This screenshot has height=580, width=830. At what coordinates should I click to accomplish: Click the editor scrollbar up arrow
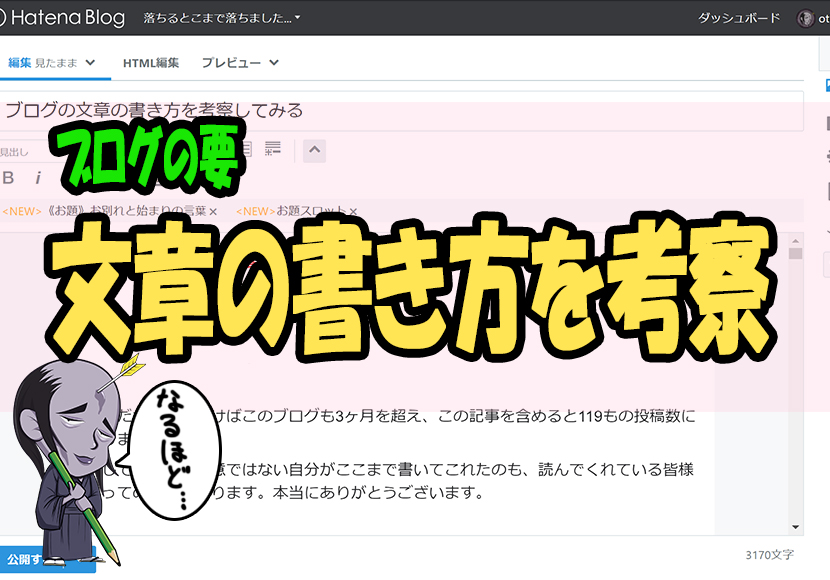click(796, 240)
